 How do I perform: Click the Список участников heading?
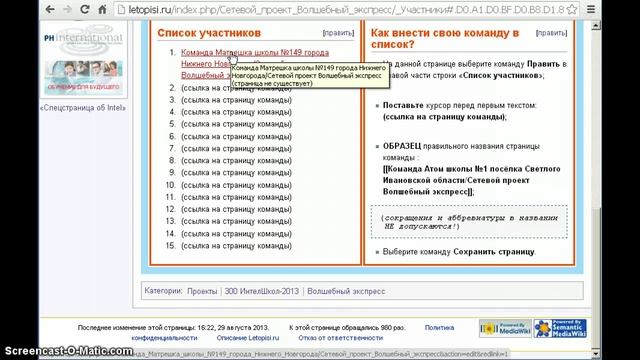tap(209, 33)
